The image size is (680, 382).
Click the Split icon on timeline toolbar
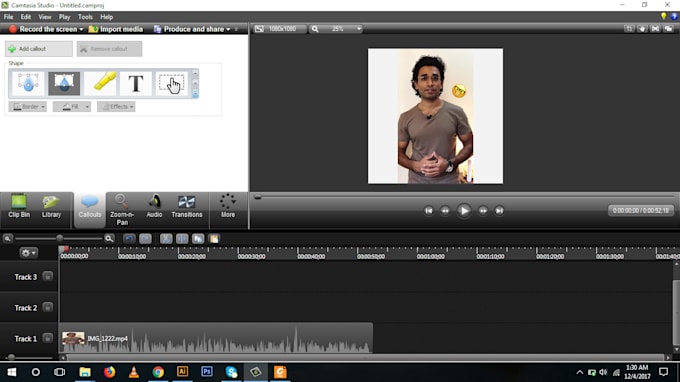pyautogui.click(x=182, y=238)
